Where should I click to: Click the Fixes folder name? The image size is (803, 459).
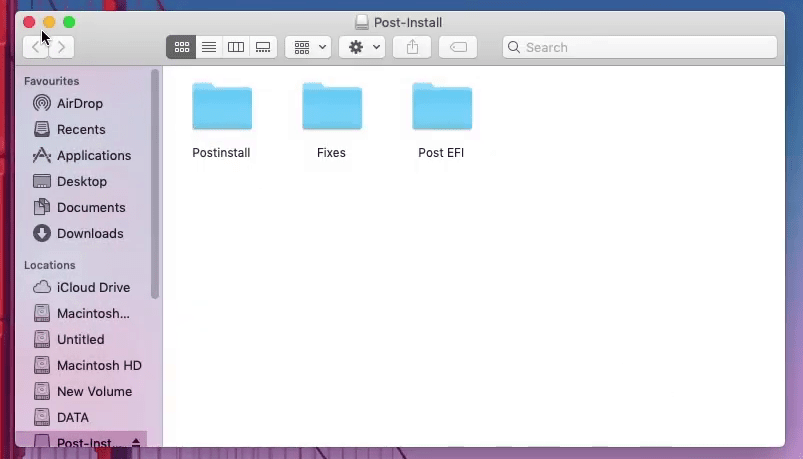(x=331, y=153)
